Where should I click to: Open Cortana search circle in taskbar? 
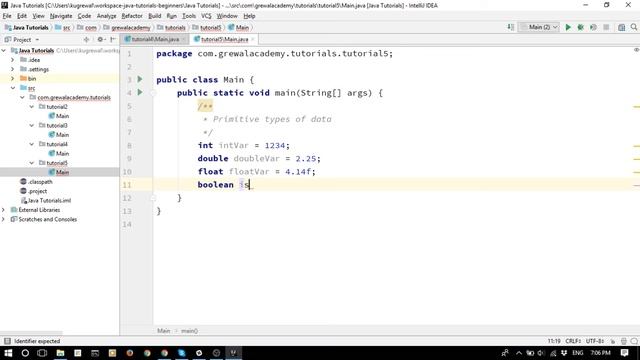(25, 353)
